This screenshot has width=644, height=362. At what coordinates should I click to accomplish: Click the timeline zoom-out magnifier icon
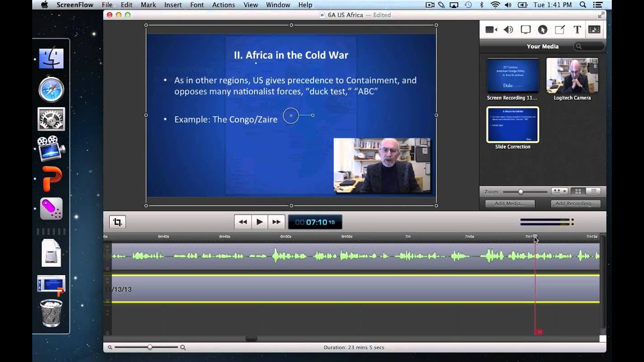click(x=110, y=347)
